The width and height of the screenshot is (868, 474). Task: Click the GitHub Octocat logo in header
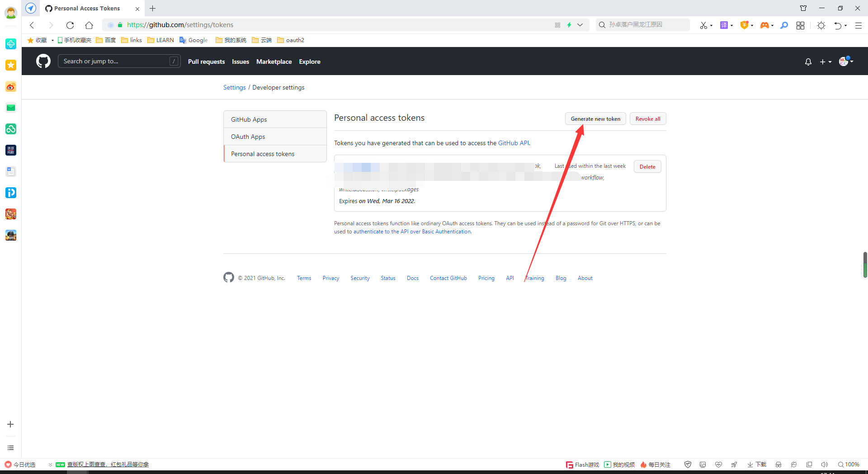point(43,61)
